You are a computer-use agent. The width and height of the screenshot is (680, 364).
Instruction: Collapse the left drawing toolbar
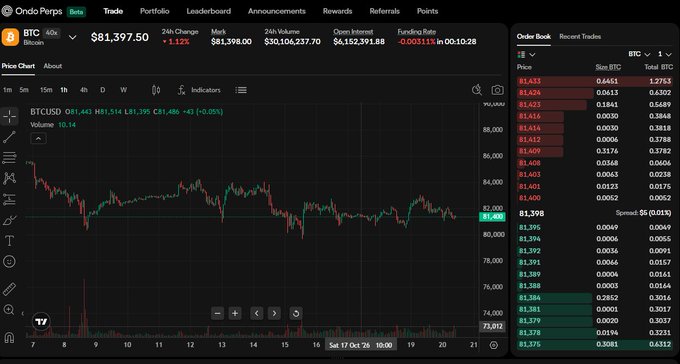pyautogui.click(x=23, y=313)
